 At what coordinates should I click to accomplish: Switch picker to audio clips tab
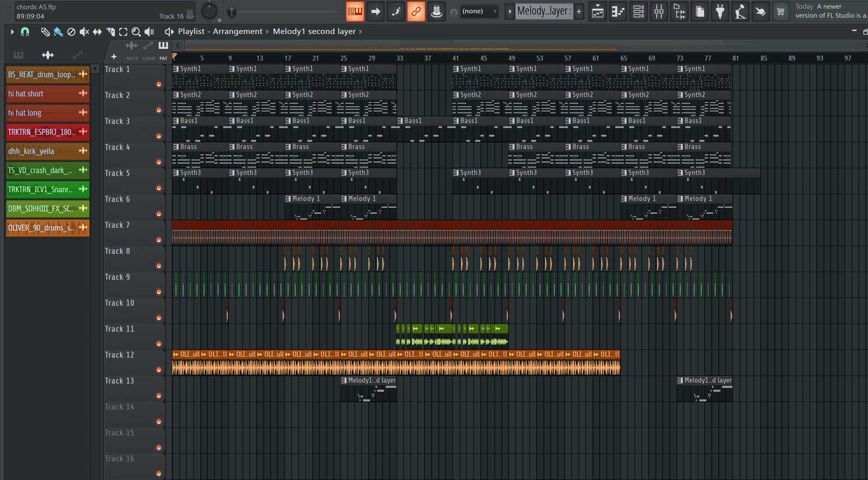[x=48, y=54]
